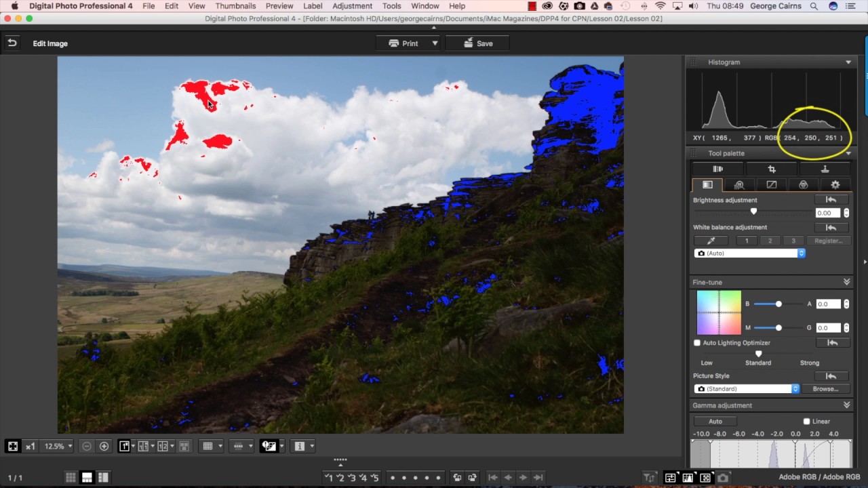Apply check mark 1 to image

point(329,477)
